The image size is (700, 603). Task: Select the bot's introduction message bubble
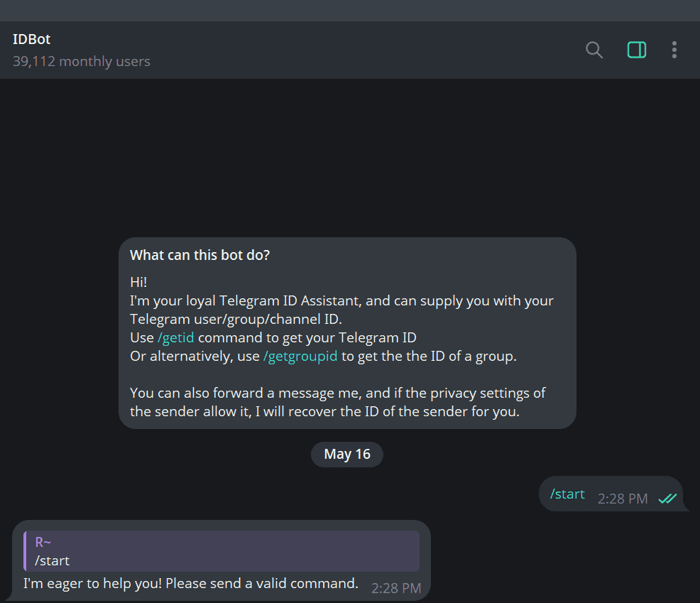346,334
